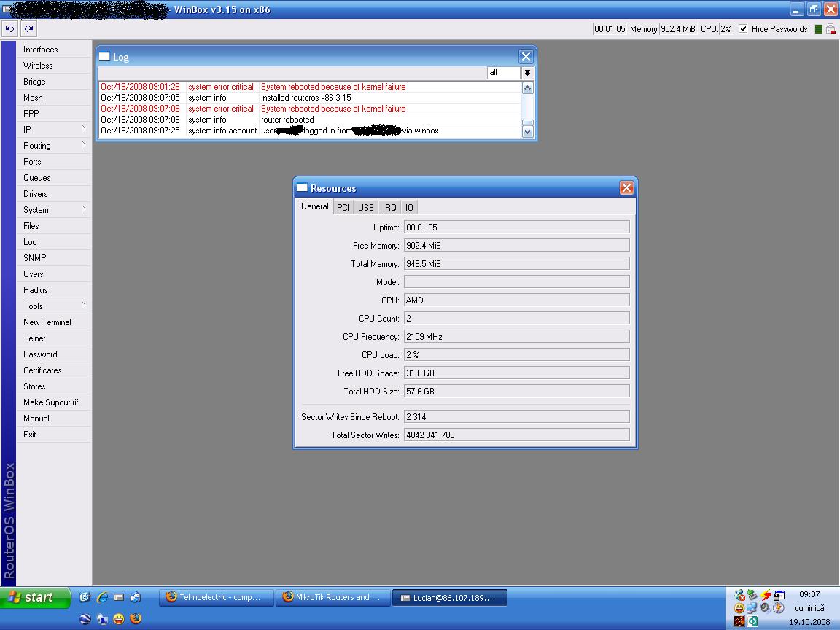Open PPP menu item
This screenshot has height=630, width=840.
pos(53,114)
